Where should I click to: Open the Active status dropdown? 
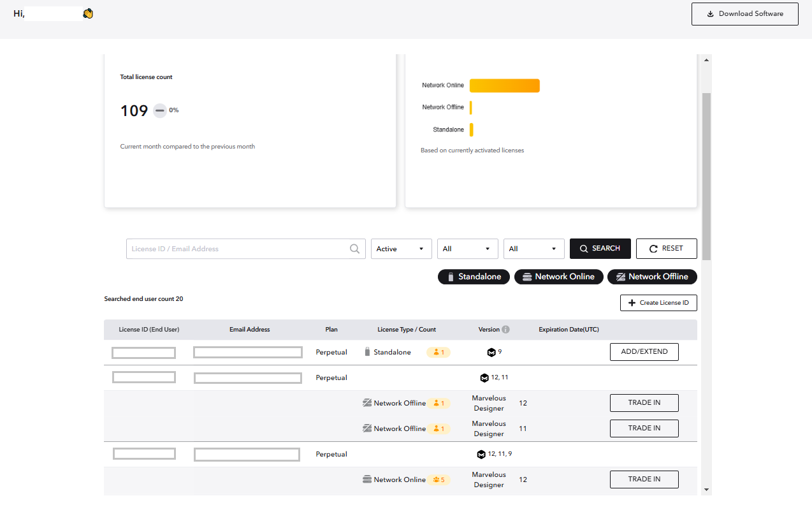[x=401, y=249]
